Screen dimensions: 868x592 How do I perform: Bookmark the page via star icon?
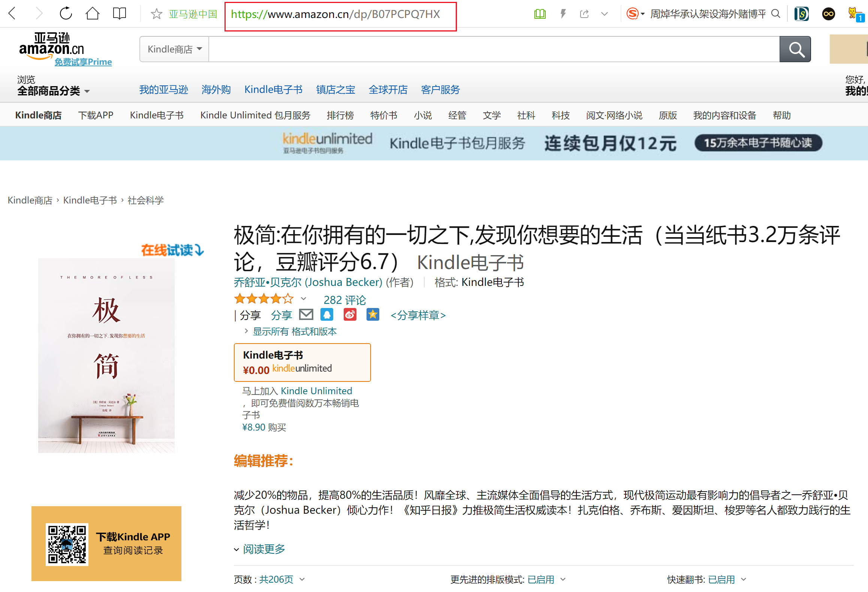pyautogui.click(x=157, y=14)
